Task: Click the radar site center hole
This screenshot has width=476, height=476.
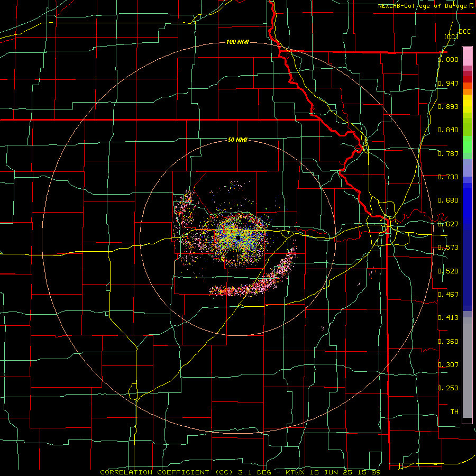Action: coord(237,237)
